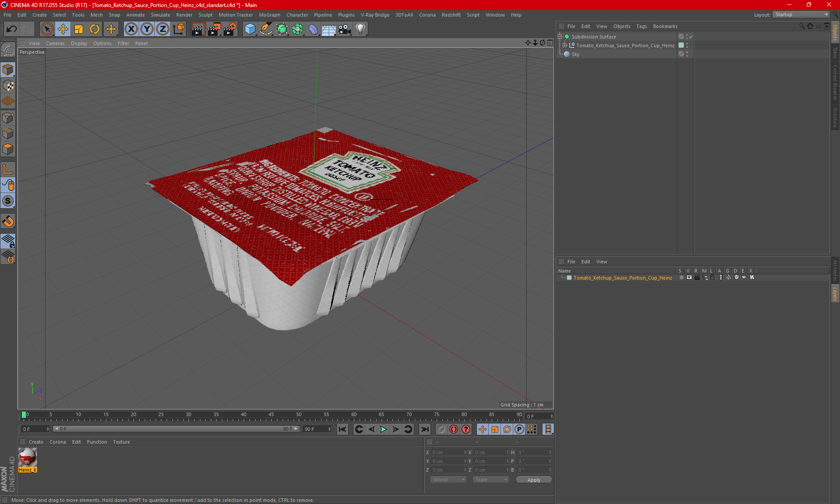Select the Sky object
Image resolution: width=840 pixels, height=504 pixels.
[575, 54]
